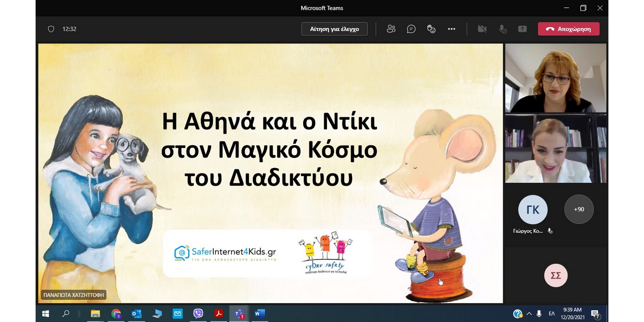Expand the More actions ellipsis menu
The image size is (644, 322).
click(451, 29)
